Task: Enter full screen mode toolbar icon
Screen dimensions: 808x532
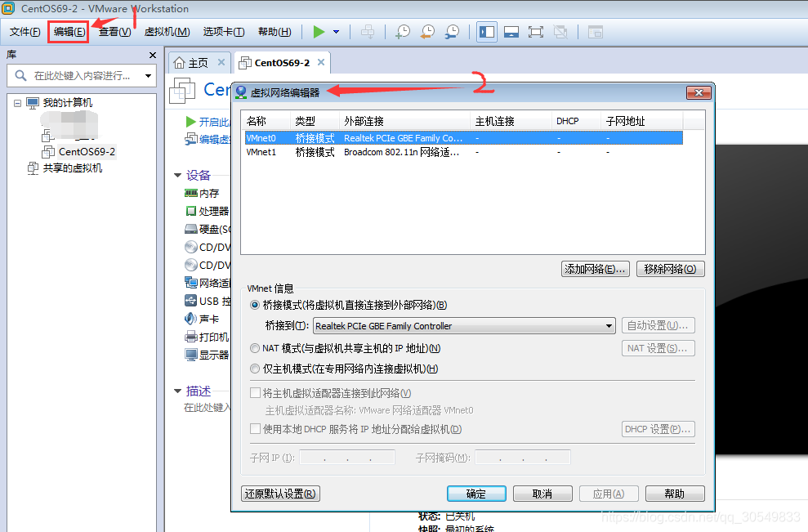Action: tap(536, 32)
